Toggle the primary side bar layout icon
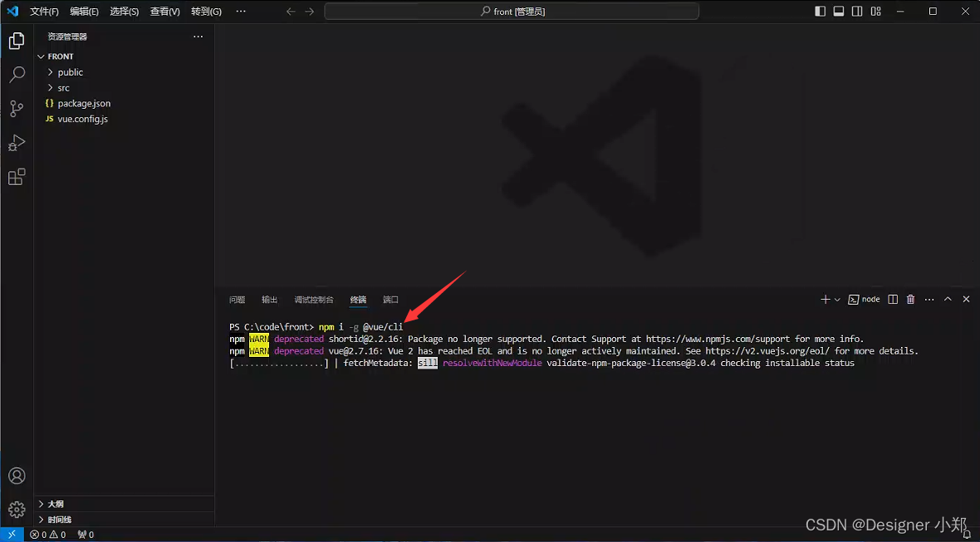Screen dimensions: 980x542 click(821, 12)
